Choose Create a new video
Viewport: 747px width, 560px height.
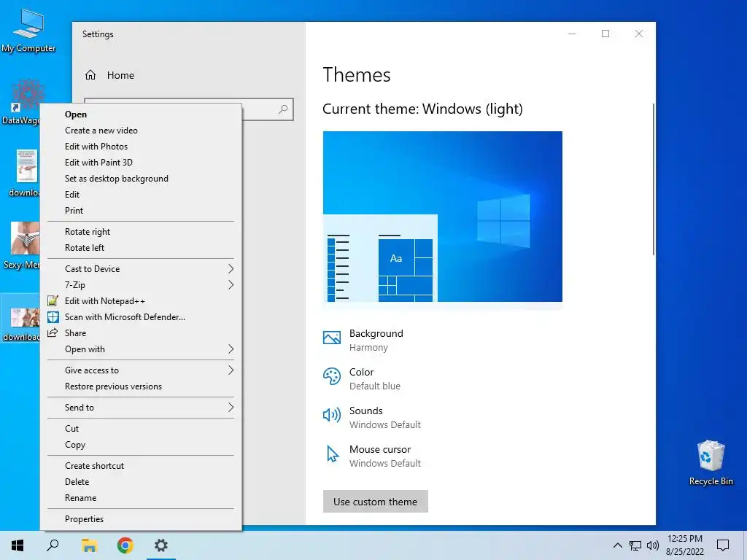pos(141,131)
